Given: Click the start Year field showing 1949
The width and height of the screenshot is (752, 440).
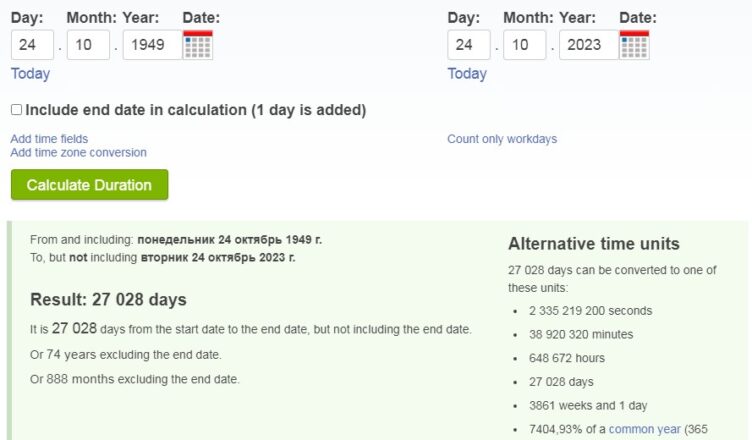Looking at the screenshot, I should coord(153,45).
